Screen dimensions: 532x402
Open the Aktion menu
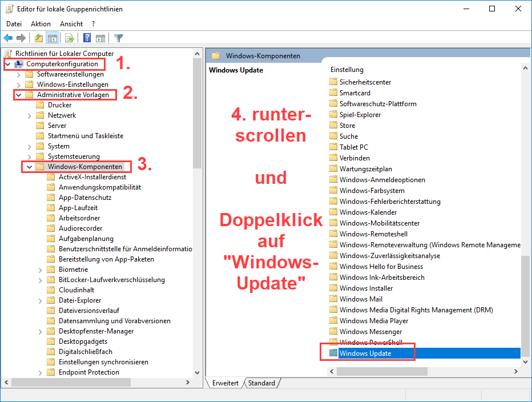[41, 24]
